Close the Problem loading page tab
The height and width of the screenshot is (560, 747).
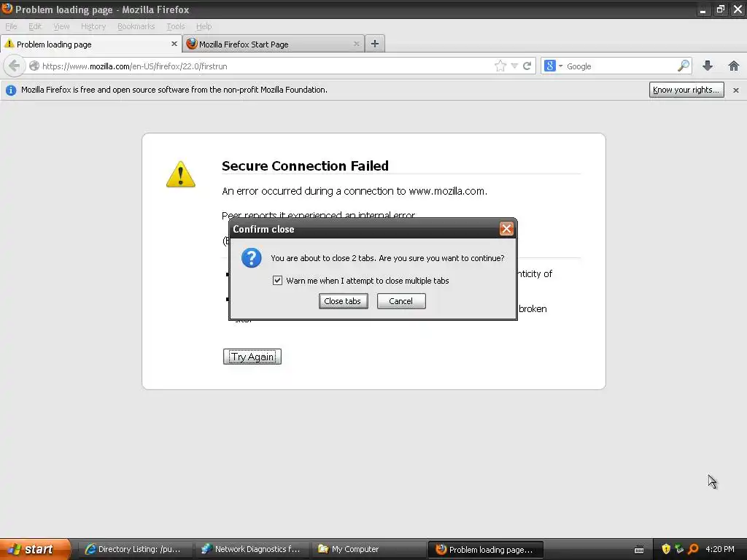[174, 44]
